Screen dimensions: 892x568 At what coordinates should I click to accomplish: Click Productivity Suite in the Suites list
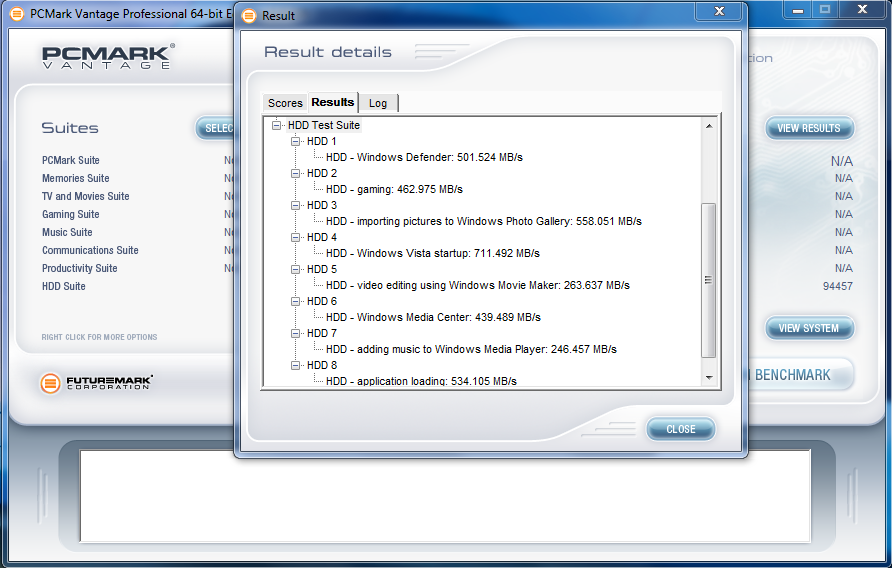(x=80, y=268)
